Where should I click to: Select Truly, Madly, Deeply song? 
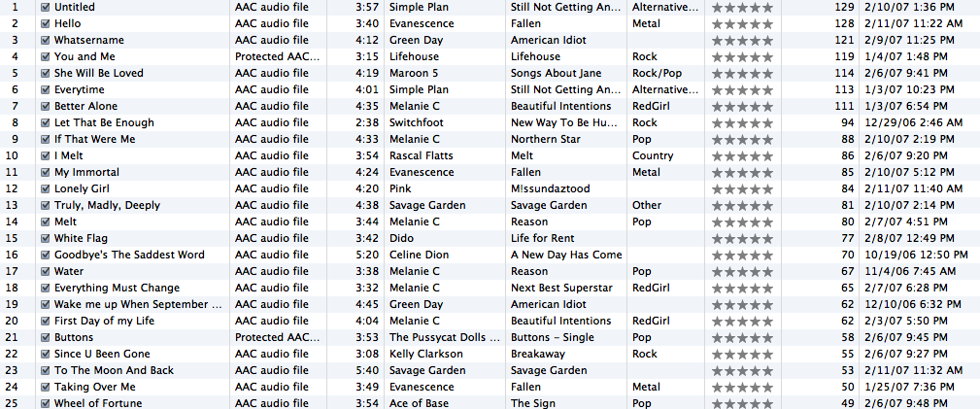click(x=107, y=205)
